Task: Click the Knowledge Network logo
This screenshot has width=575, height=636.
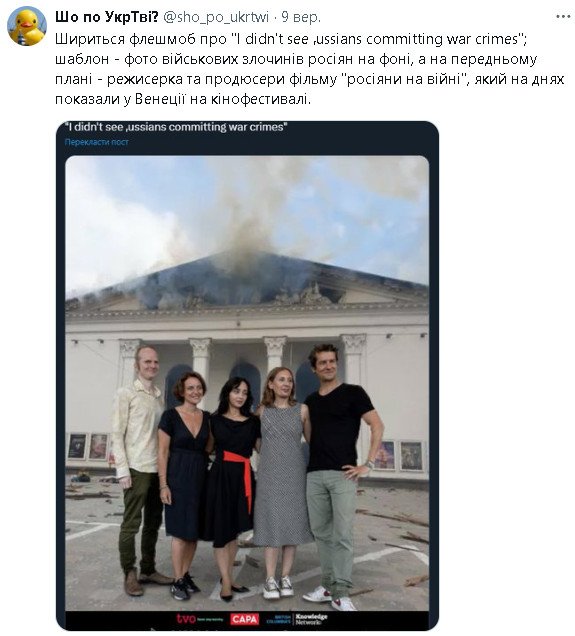Action: [311, 619]
